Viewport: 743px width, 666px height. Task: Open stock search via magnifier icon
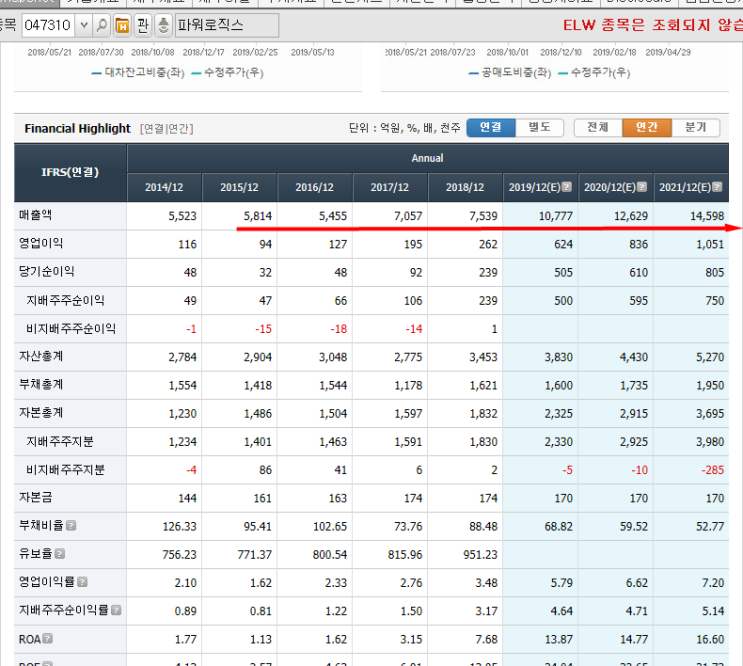pyautogui.click(x=101, y=25)
